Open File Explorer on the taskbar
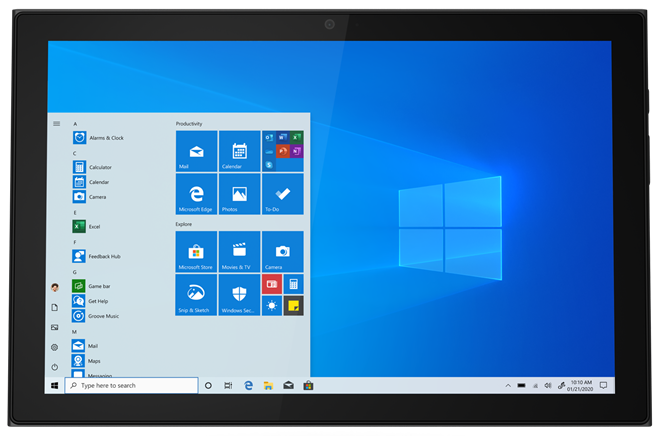This screenshot has height=436, width=660. 268,385
